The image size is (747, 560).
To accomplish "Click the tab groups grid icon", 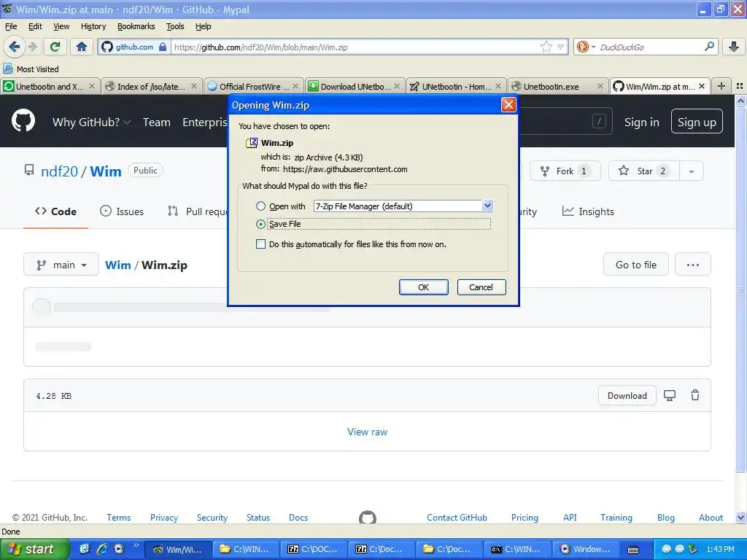I will click(740, 86).
